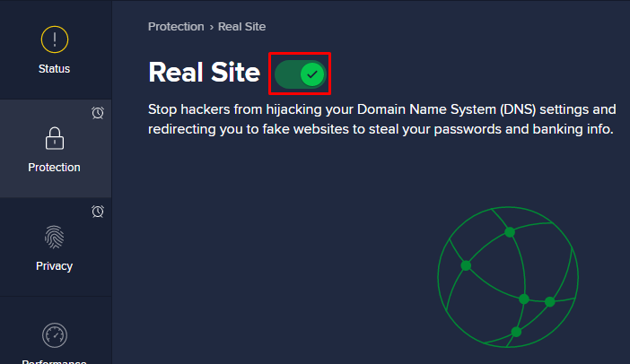630x364 pixels.
Task: Open the Privacy sidebar label
Action: click(54, 266)
